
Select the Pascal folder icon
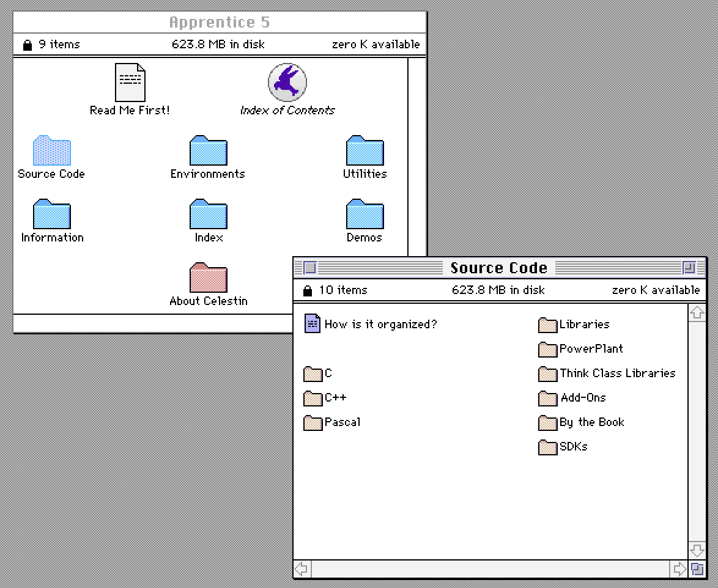click(313, 423)
